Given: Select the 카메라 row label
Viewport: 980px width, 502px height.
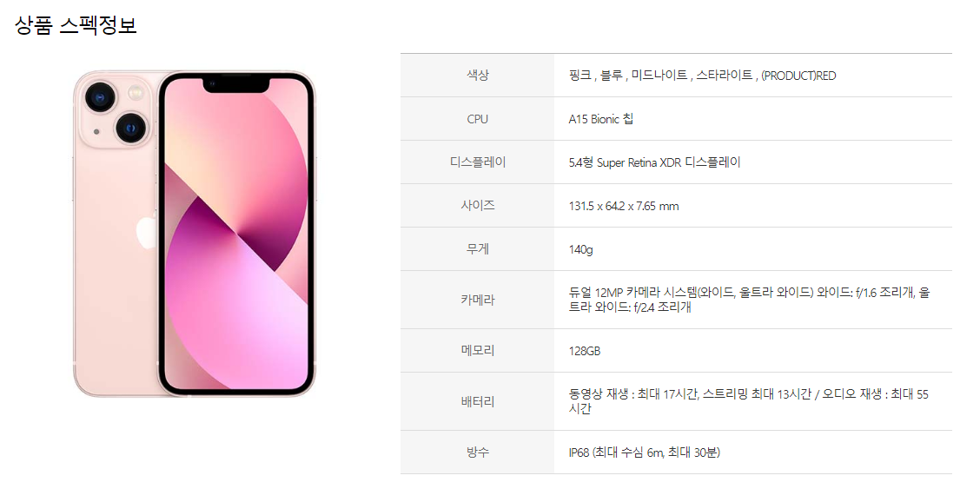Looking at the screenshot, I should click(478, 300).
